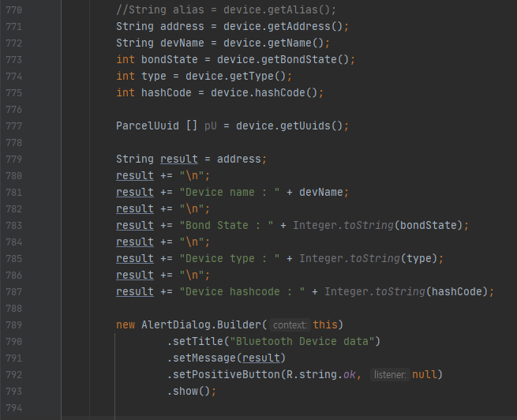Click the 'context:' parameter hint
This screenshot has height=420, width=517.
click(x=290, y=325)
